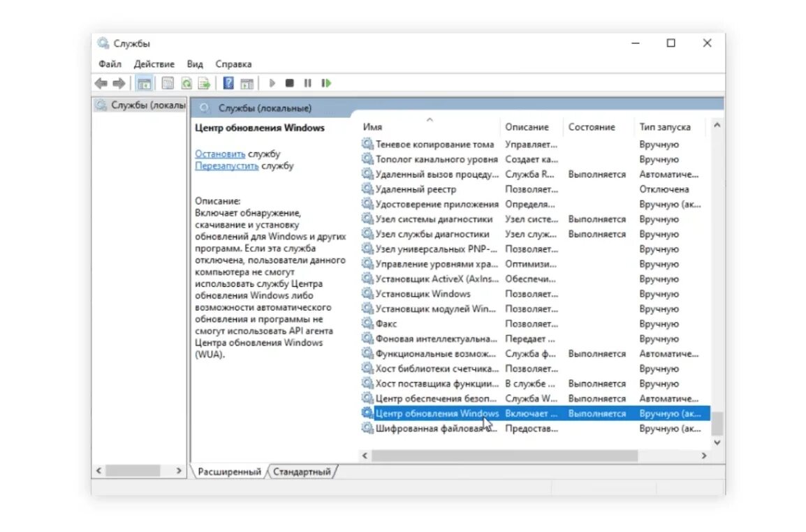Select the Центр обеспечения безопасности service name
This screenshot has height=532, width=806.
436,398
